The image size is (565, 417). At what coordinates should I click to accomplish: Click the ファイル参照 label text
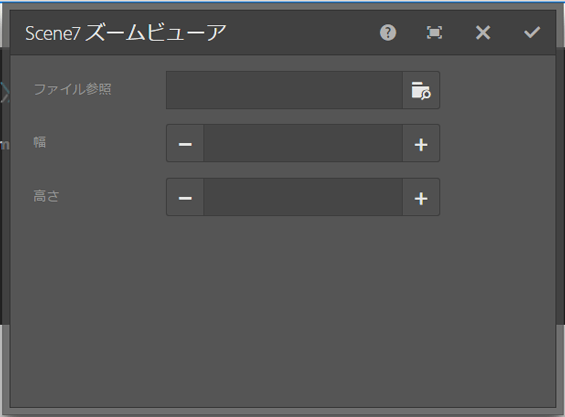(x=72, y=89)
